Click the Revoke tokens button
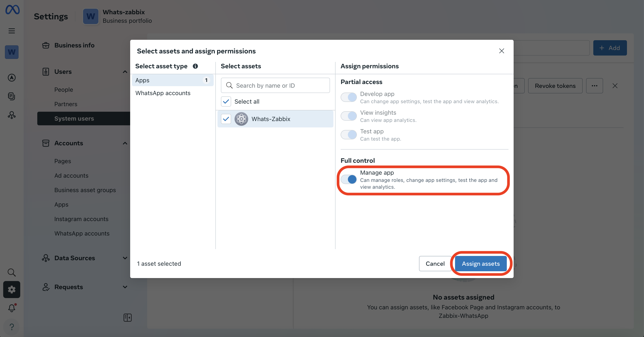 555,86
